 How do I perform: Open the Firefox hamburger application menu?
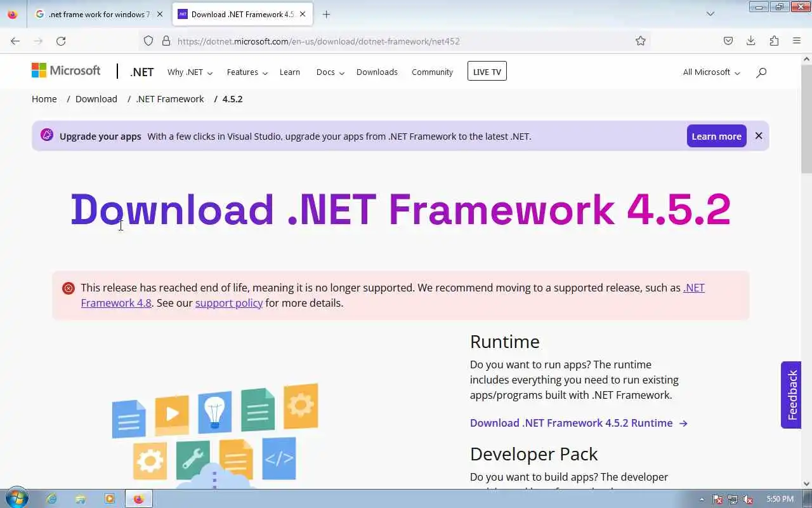pos(797,41)
